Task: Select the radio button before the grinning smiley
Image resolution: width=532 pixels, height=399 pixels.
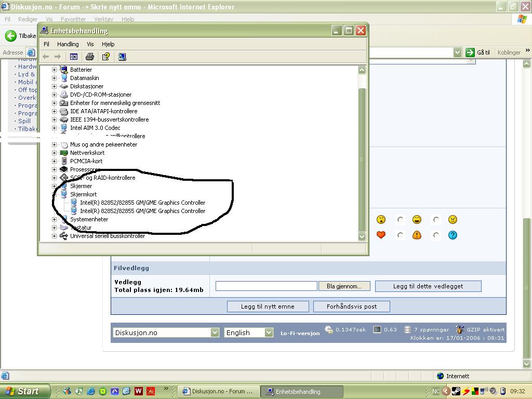Action: (x=401, y=220)
